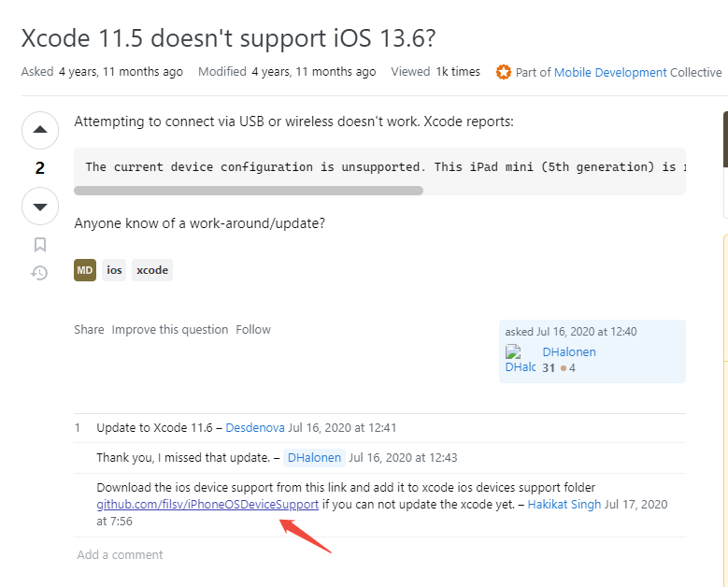Click the orange Collective star icon
This screenshot has height=587, width=728.
[x=504, y=72]
